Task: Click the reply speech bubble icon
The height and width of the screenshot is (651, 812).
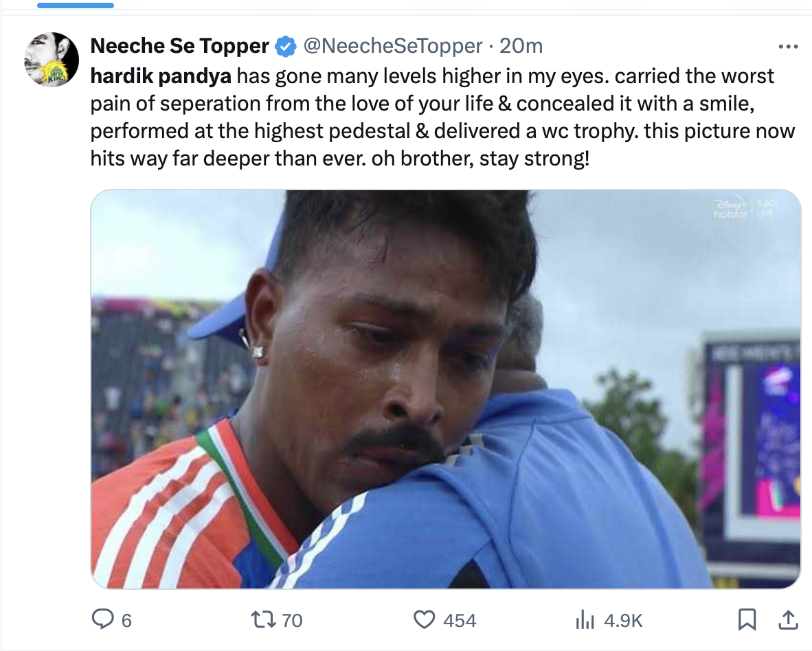Action: [102, 620]
